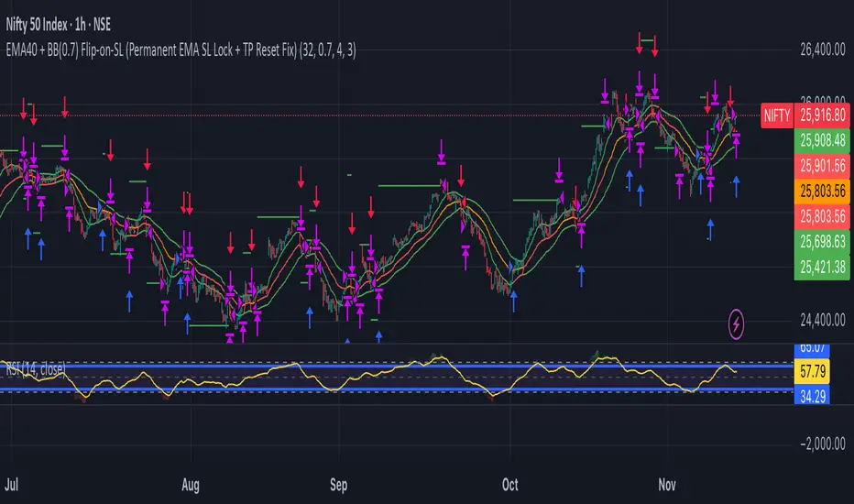The image size is (854, 504).
Task: Click the 24,400.00 price axis label
Action: point(821,320)
